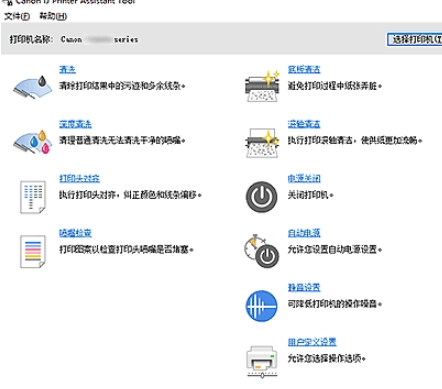Click the Power Off (电源关闭) power icon
The height and width of the screenshot is (389, 442).
tap(262, 197)
